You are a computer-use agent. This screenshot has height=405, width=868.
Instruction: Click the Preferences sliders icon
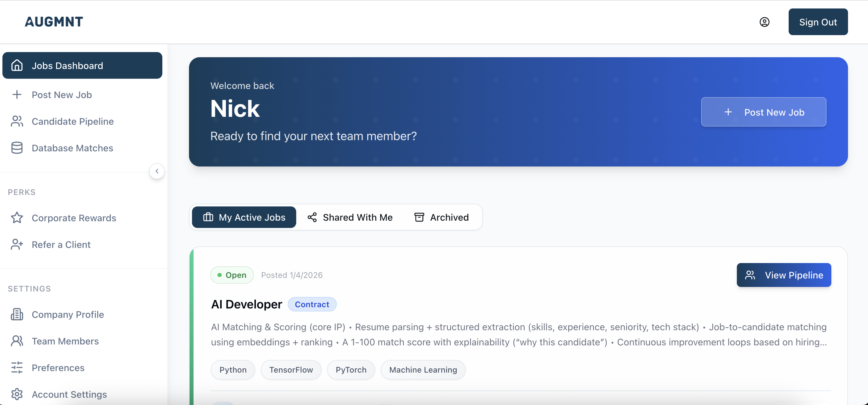click(x=17, y=368)
